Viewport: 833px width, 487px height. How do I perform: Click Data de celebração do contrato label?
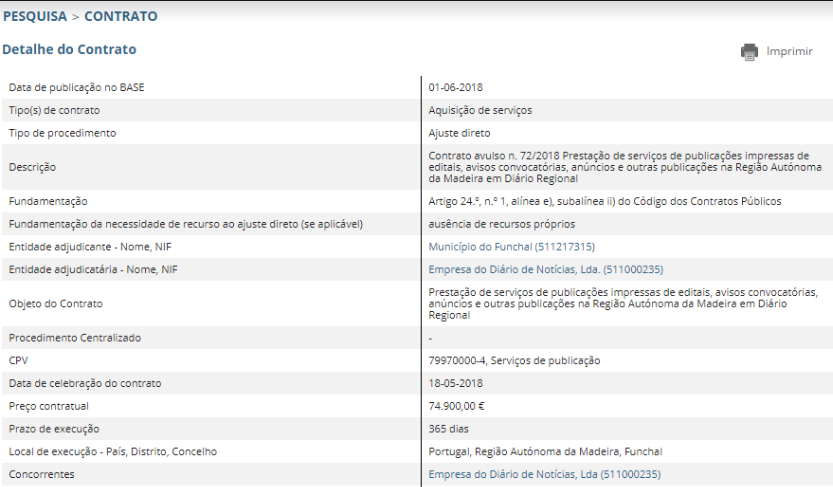[85, 383]
